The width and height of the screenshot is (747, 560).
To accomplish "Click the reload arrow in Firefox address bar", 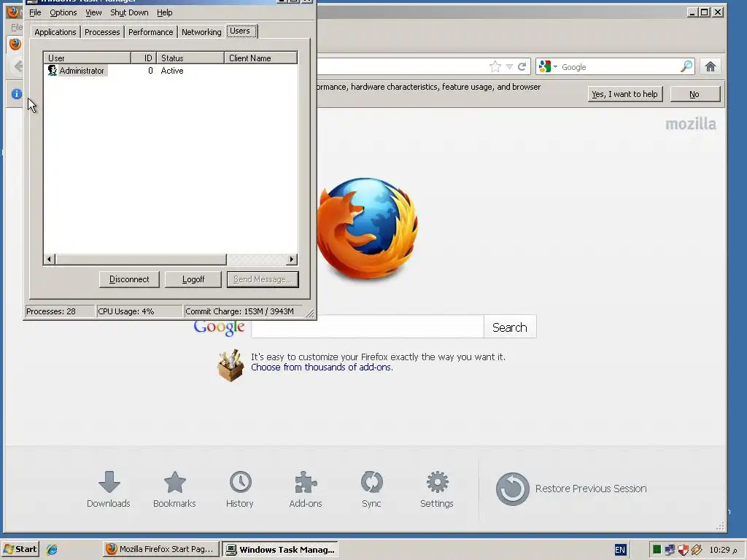I will (522, 66).
